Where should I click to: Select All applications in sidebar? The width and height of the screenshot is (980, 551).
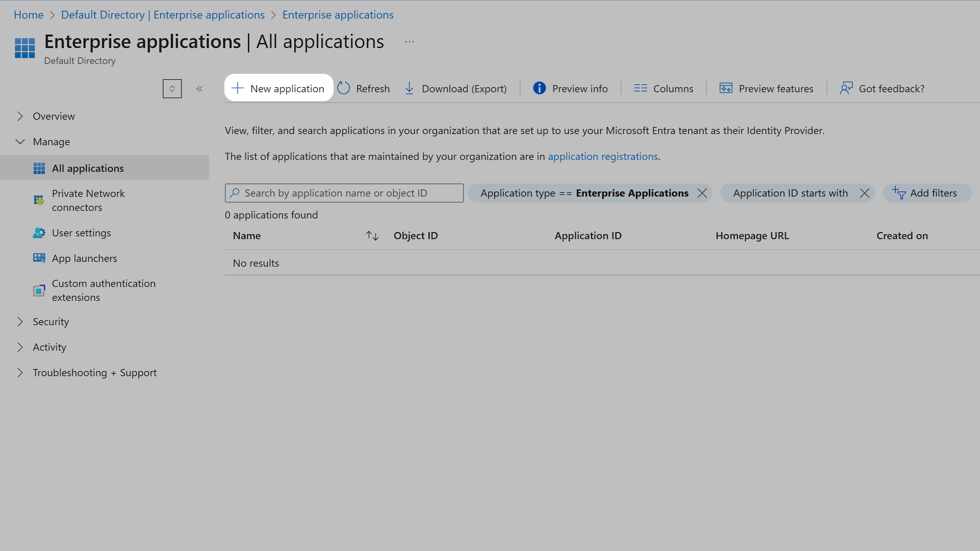105,168
